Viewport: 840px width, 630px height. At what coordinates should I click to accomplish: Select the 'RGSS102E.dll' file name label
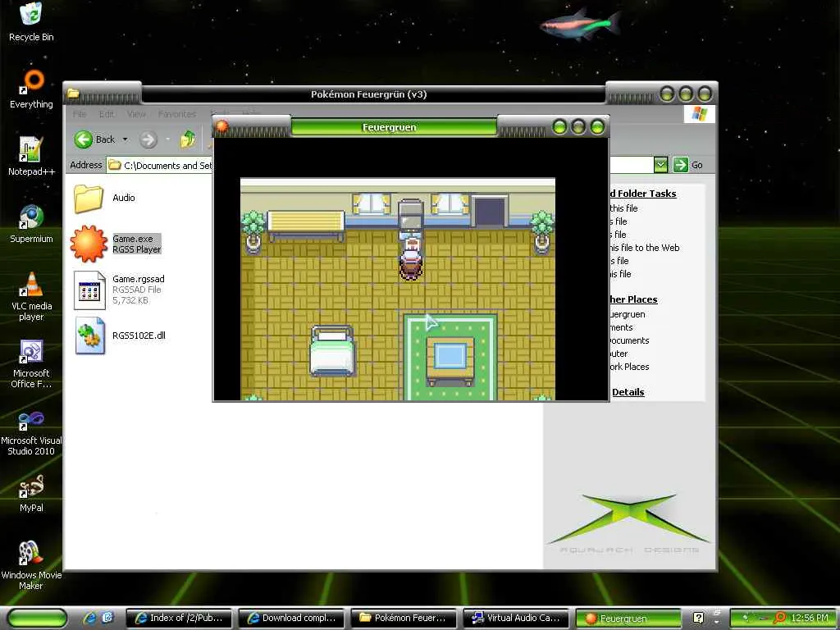tap(139, 336)
